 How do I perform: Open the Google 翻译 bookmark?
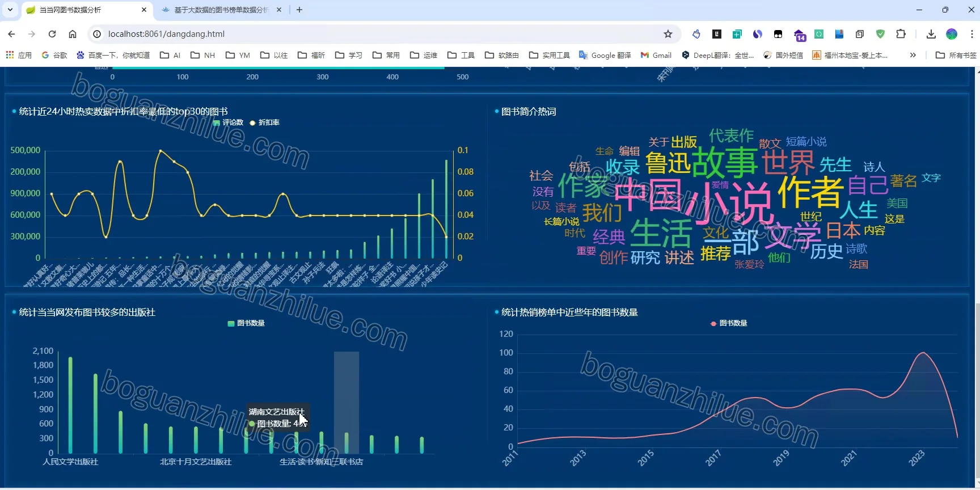[605, 55]
